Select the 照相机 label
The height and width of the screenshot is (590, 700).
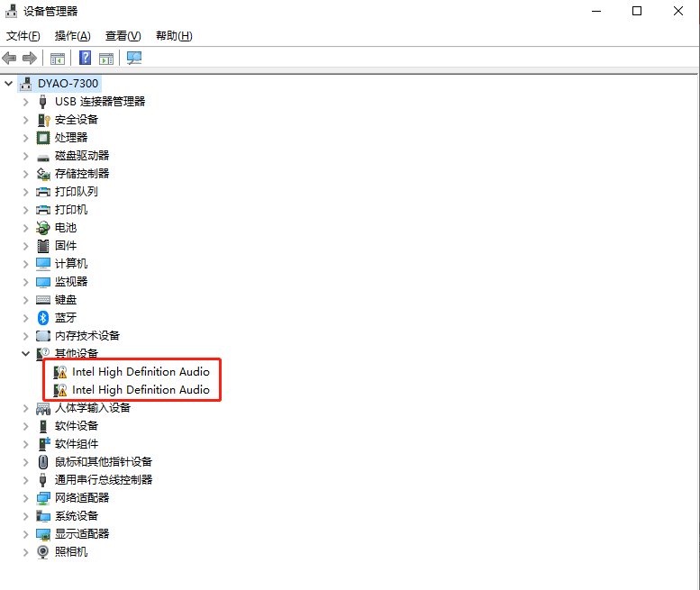pos(71,552)
